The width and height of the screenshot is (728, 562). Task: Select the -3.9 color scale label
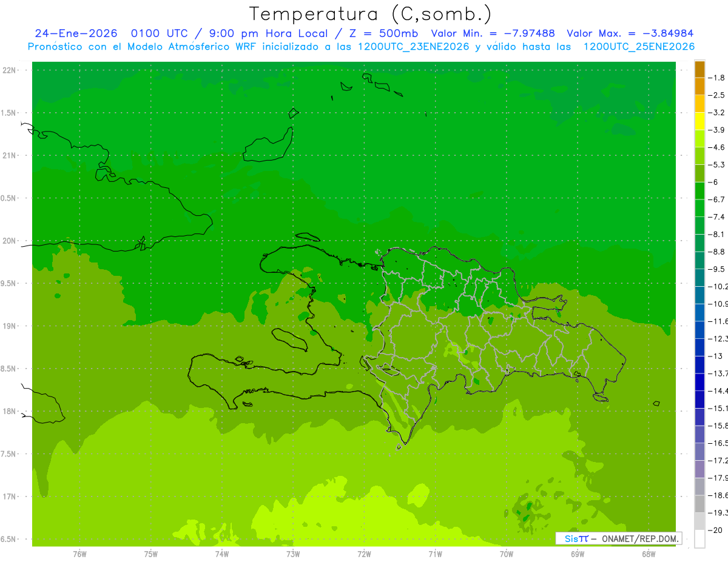pos(718,130)
